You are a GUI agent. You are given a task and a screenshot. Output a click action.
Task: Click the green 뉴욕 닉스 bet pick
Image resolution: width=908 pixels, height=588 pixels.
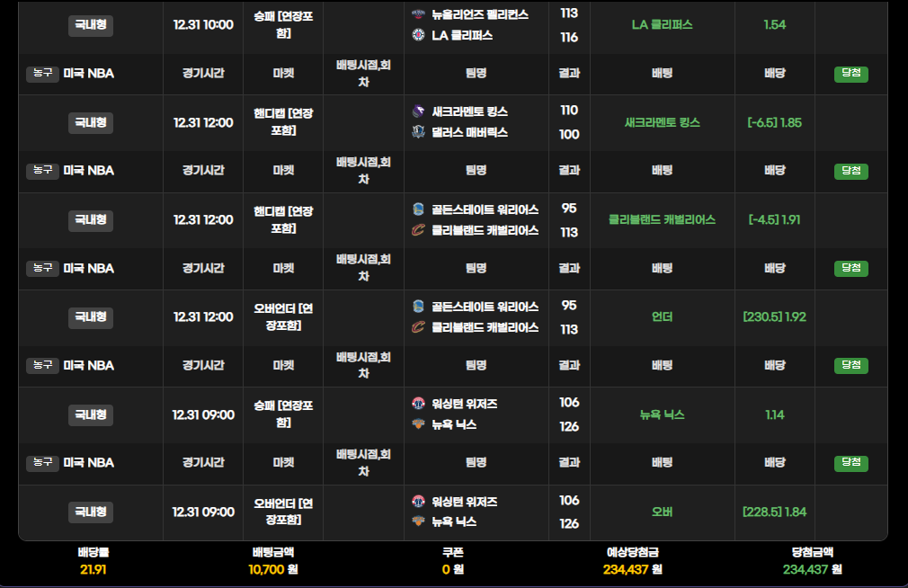pyautogui.click(x=662, y=414)
